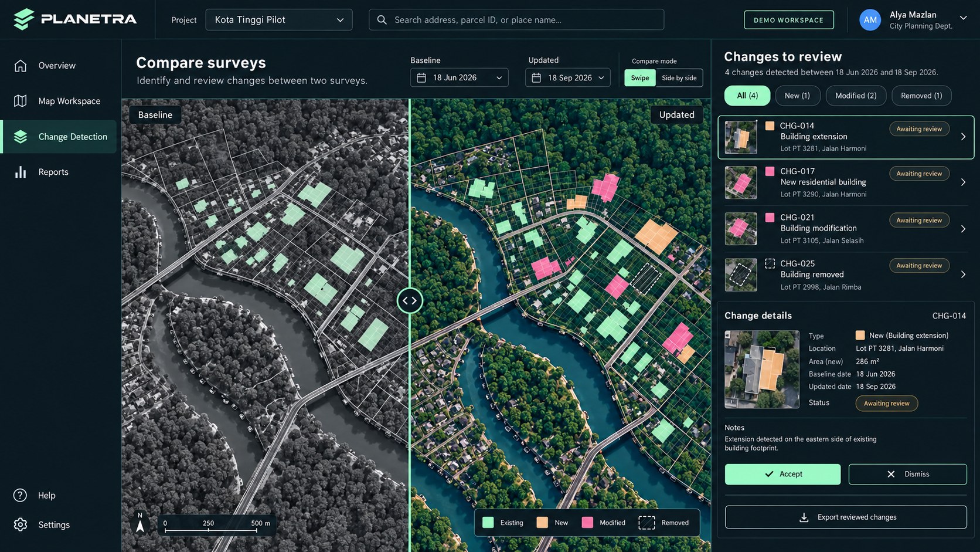Click the search magnifier icon

(382, 20)
